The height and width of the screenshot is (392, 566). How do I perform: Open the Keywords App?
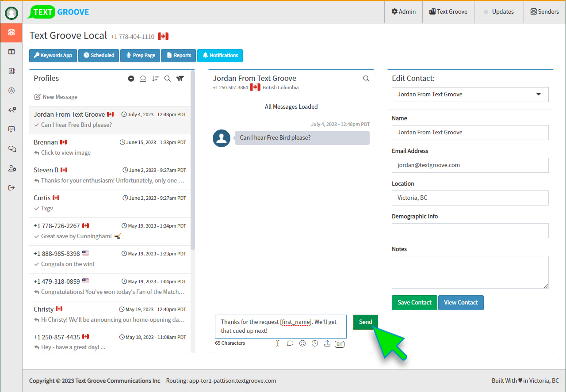coord(53,56)
